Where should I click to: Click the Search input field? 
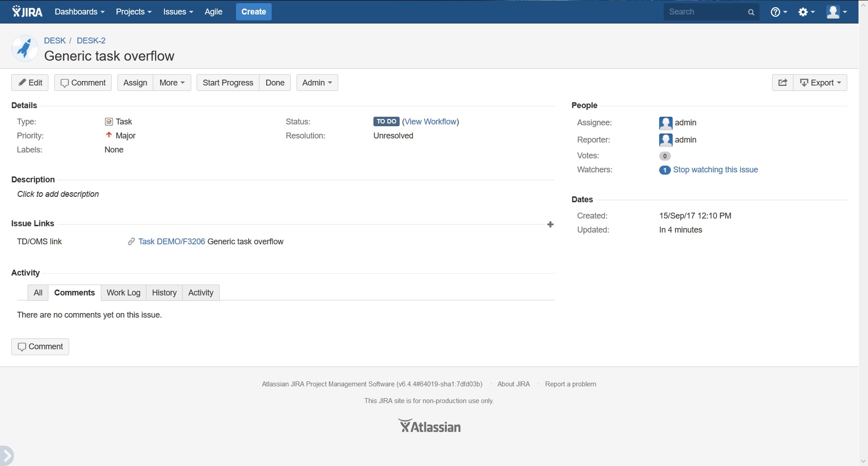click(x=703, y=12)
